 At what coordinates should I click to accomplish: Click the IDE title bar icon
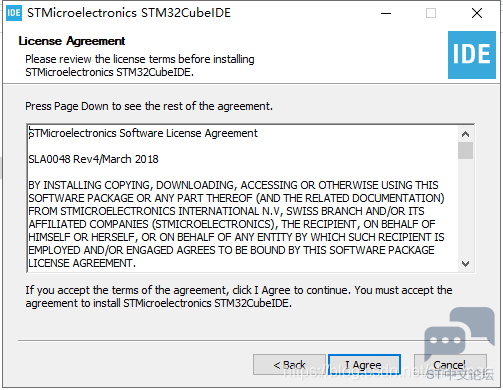click(14, 13)
